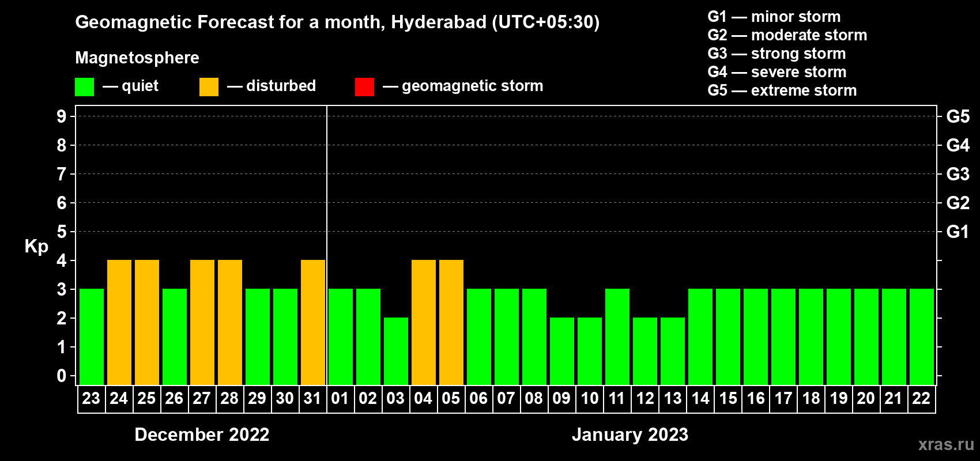Click the January 04 orange bar
The height and width of the screenshot is (461, 980).
(424, 322)
